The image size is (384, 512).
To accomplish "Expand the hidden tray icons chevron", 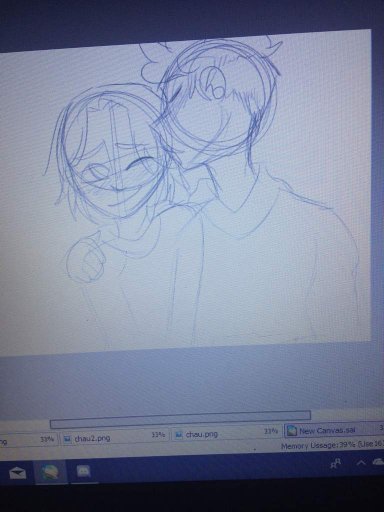I will coord(361,462).
